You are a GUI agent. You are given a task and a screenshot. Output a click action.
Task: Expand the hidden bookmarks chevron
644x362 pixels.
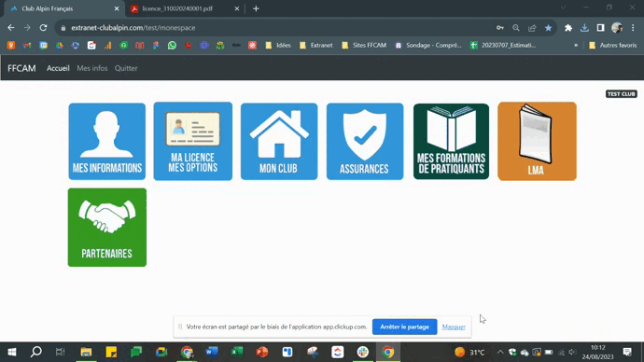click(x=576, y=45)
